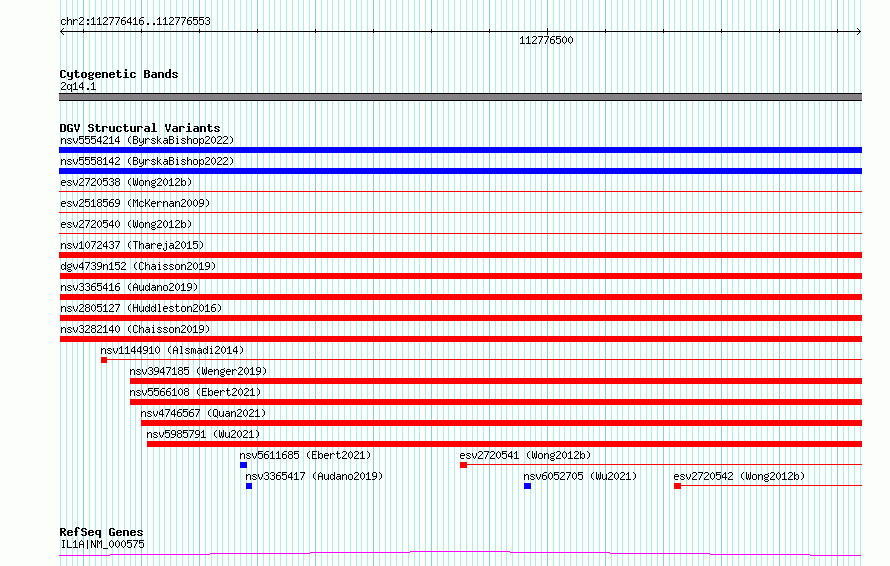Viewport: 890px width, 566px height.
Task: Open nsv5566108 (Ebert2021) variant label
Action: pyautogui.click(x=195, y=392)
